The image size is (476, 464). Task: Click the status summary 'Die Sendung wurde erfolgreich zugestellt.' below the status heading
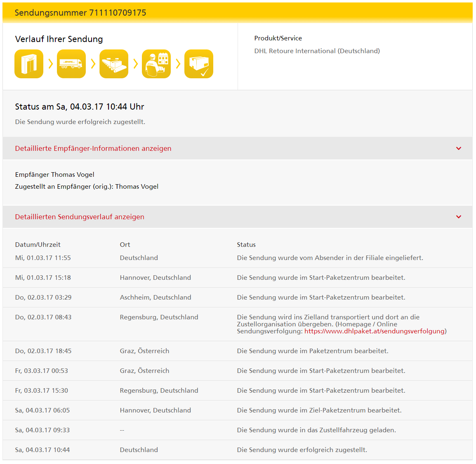pos(80,122)
